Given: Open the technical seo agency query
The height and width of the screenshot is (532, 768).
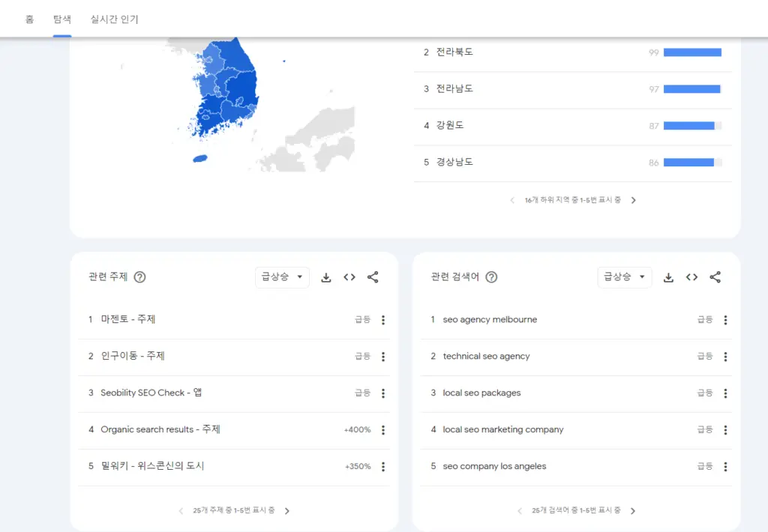Looking at the screenshot, I should pos(486,357).
